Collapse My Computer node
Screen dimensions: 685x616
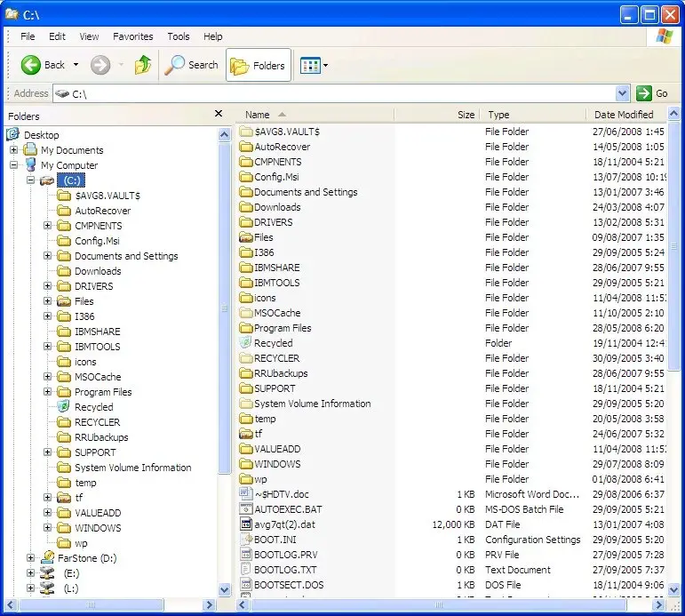point(13,164)
